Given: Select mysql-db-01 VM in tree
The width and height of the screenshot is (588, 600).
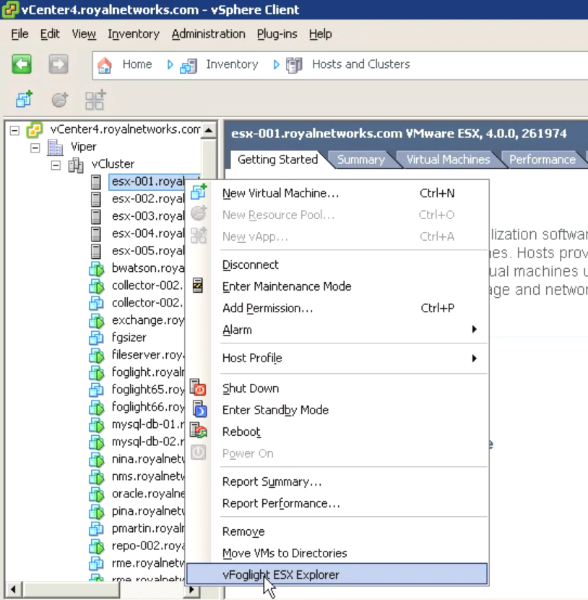Looking at the screenshot, I should click(148, 425).
